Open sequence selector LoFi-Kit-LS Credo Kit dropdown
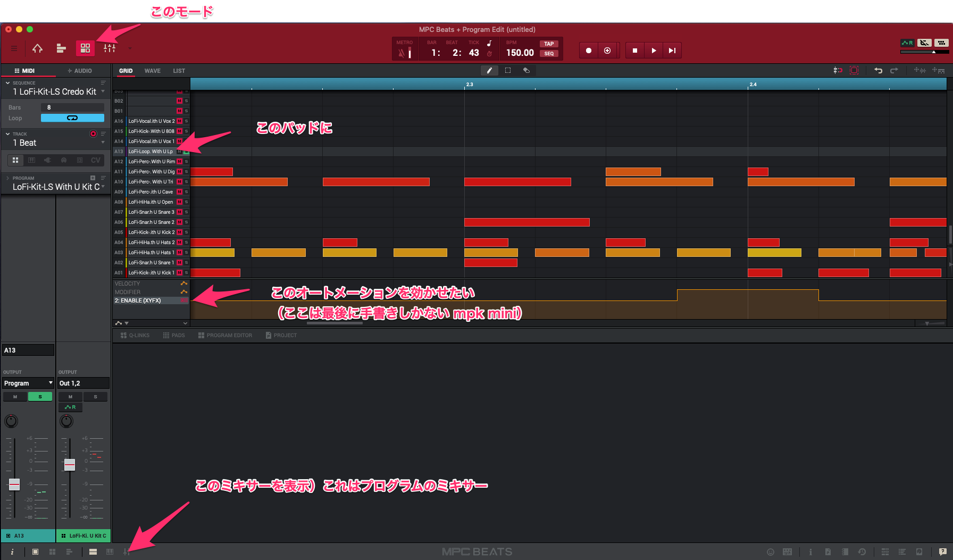This screenshot has width=953, height=560. (103, 91)
